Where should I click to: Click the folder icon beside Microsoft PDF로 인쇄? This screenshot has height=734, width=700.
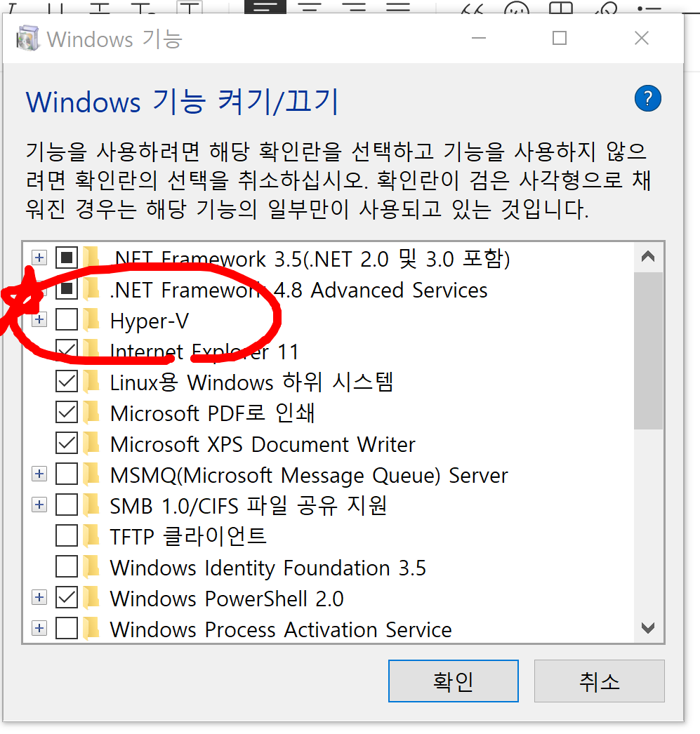(x=91, y=413)
